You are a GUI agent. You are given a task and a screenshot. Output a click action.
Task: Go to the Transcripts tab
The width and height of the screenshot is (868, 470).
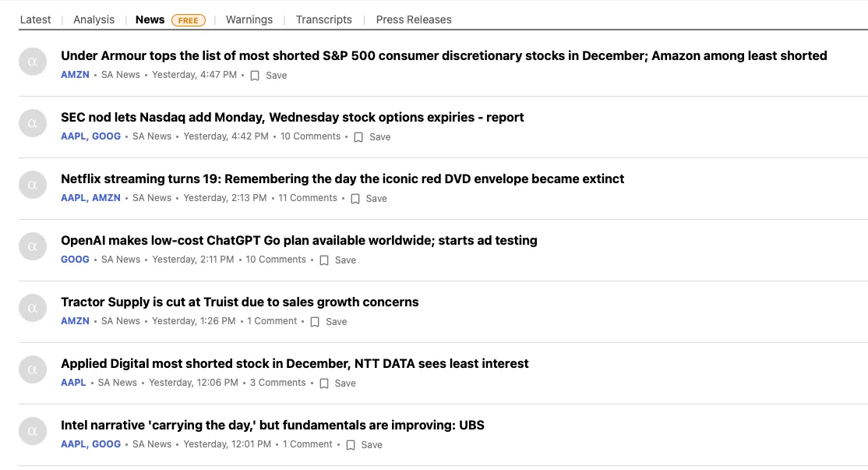click(x=324, y=19)
